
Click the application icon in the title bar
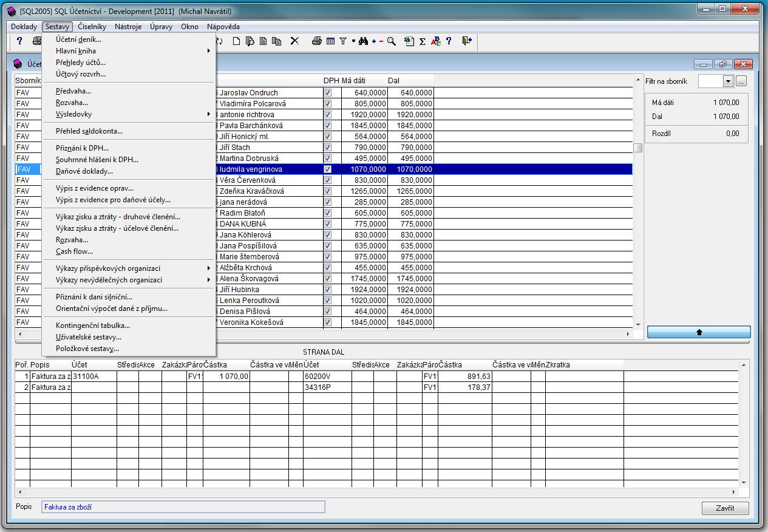coord(12,11)
